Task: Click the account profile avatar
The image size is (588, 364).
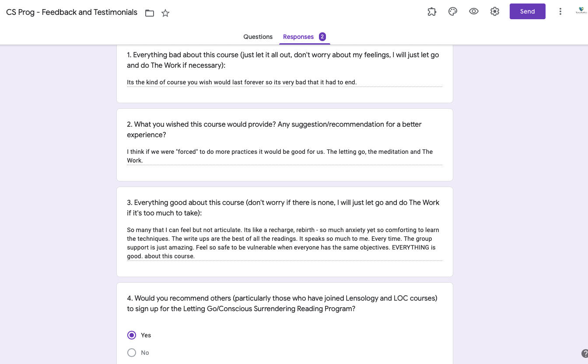Action: pyautogui.click(x=581, y=12)
